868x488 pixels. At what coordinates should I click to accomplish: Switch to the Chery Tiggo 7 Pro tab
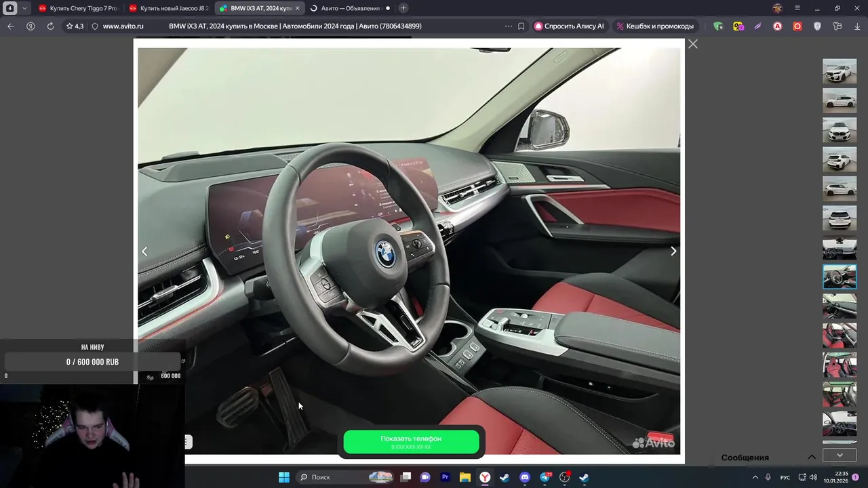click(x=78, y=8)
